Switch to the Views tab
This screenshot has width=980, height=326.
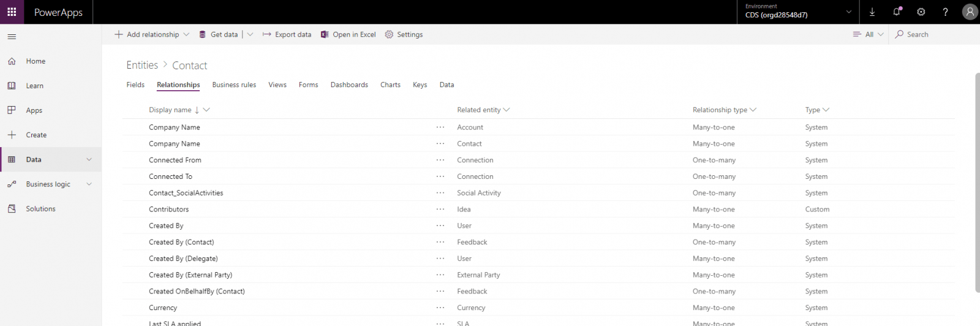click(277, 85)
